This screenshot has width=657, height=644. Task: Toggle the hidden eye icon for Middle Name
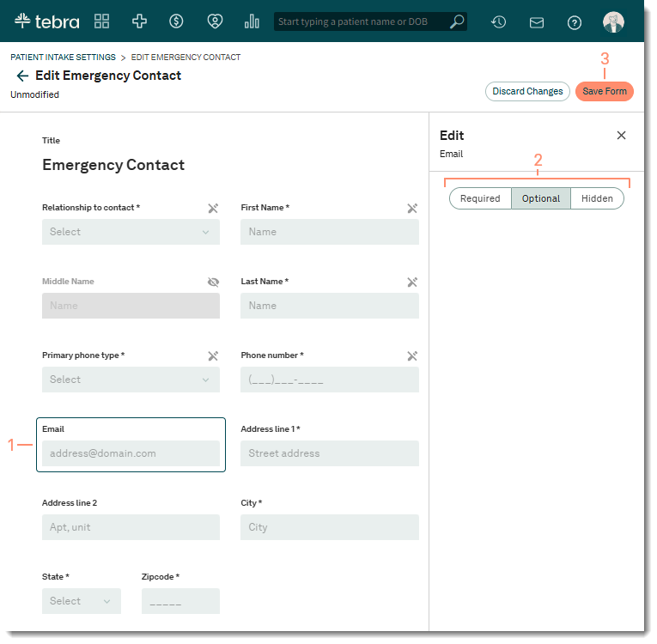pos(213,282)
